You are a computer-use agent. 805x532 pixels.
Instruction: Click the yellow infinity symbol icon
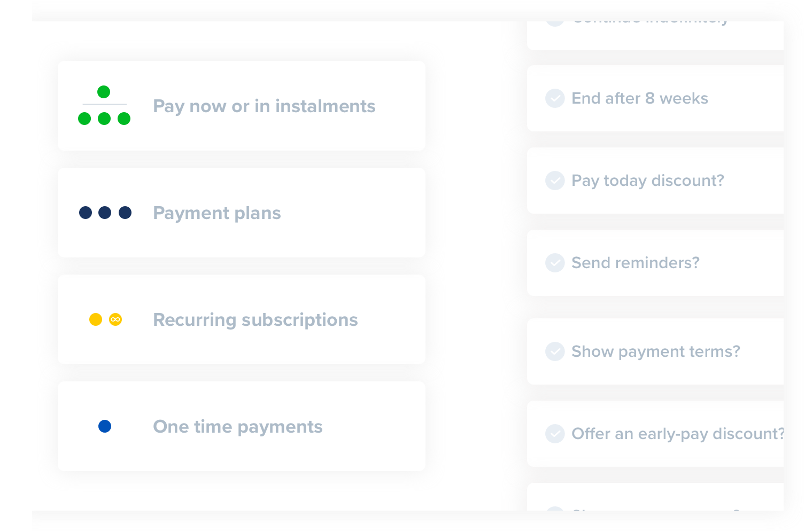115,319
